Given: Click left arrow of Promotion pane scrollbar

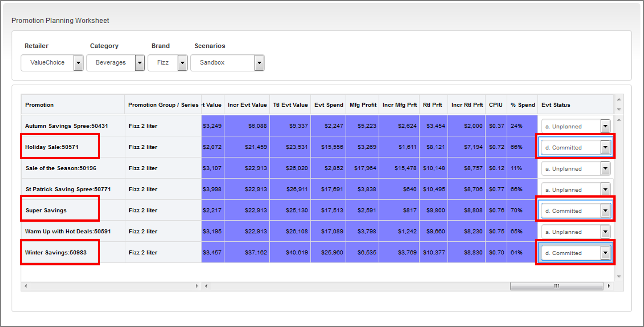Looking at the screenshot, I should pyautogui.click(x=26, y=286).
